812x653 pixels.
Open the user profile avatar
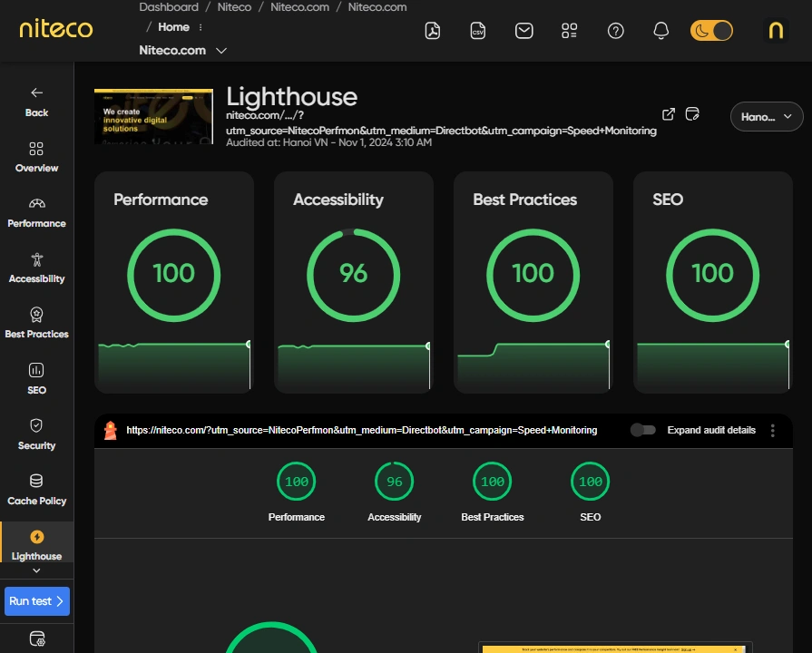point(776,31)
